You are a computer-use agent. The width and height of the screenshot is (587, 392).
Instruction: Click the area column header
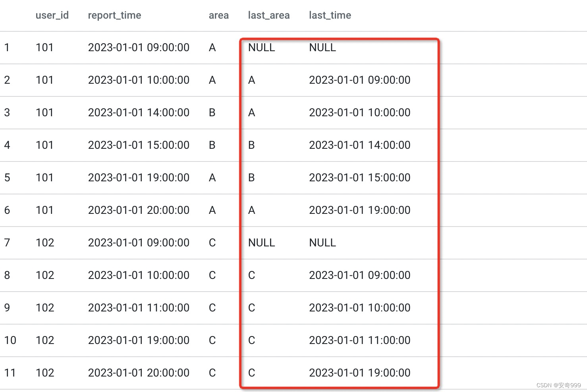218,15
